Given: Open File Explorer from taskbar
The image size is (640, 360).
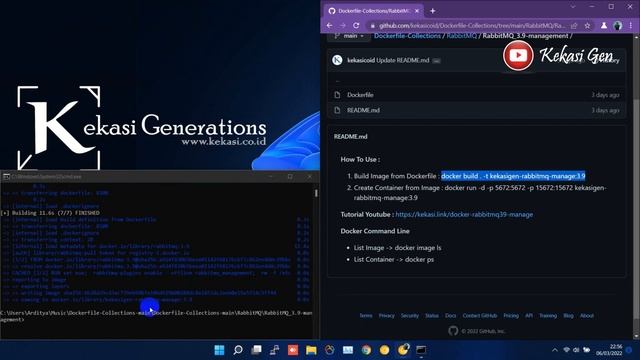Looking at the screenshot, I should click(x=311, y=350).
